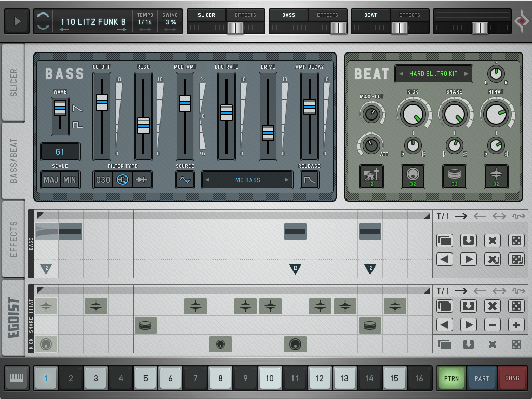Image resolution: width=532 pixels, height=399 pixels.
Task: Click the bass note block on step 11
Action: (295, 231)
